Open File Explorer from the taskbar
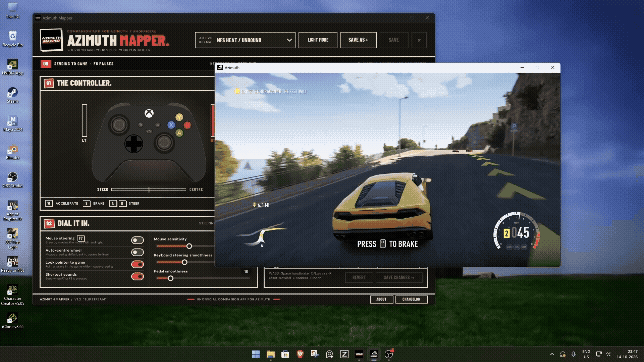 point(271,354)
